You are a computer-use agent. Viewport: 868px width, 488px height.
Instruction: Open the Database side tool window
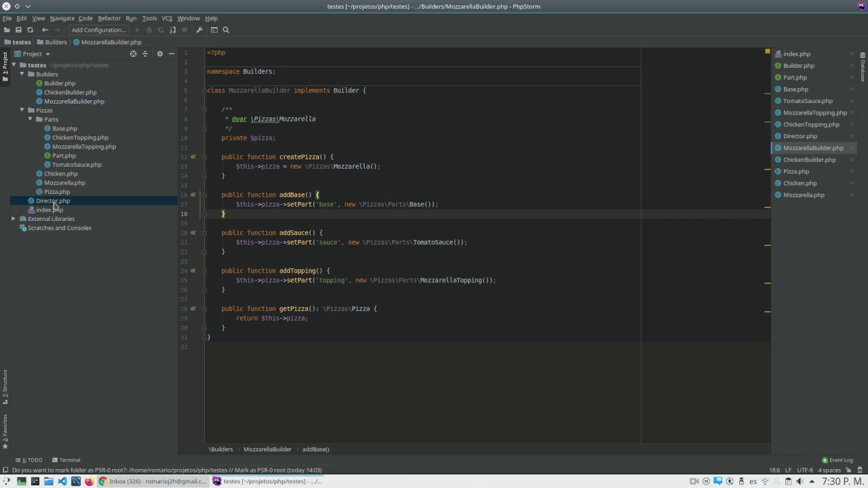point(863,68)
